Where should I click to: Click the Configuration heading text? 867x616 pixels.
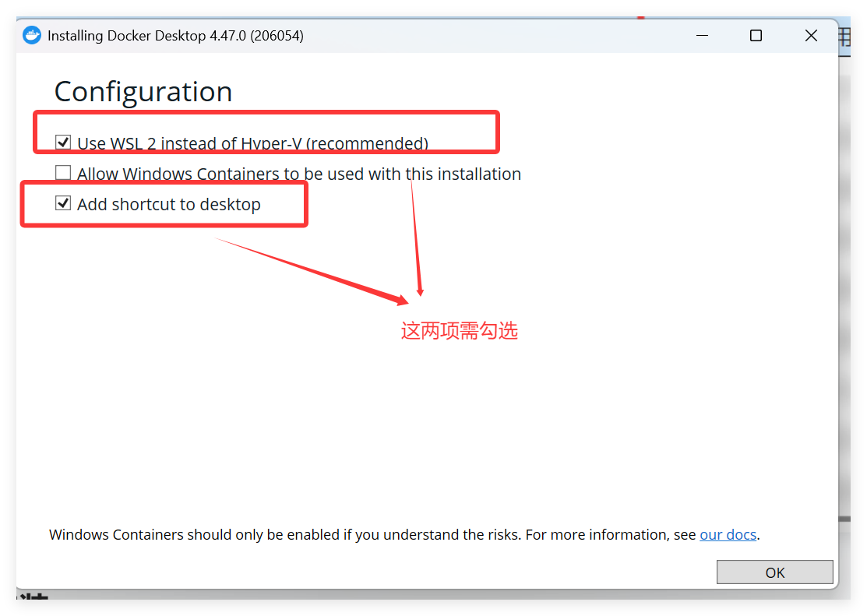click(x=143, y=92)
